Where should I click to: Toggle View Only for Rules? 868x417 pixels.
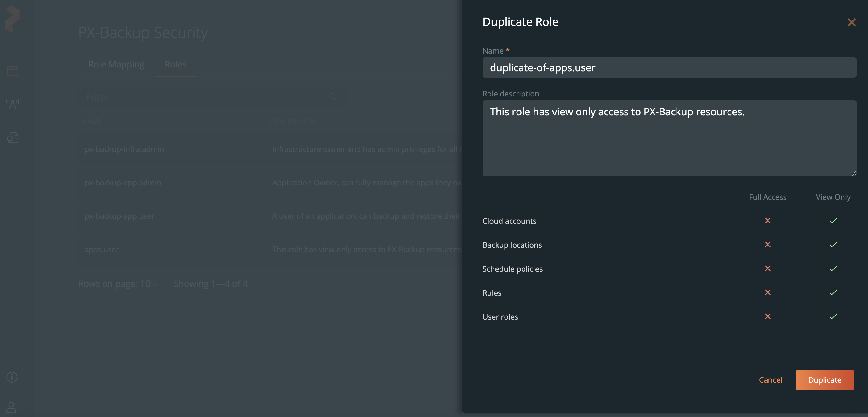[833, 292]
